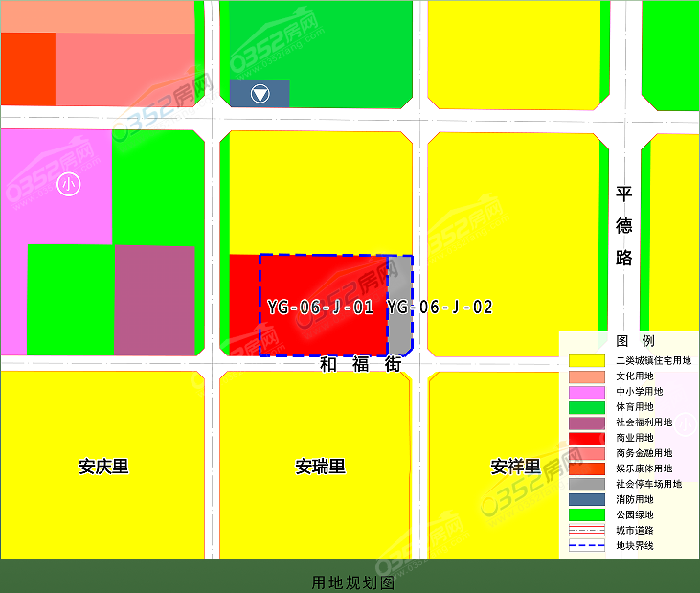The image size is (700, 593).
Task: Click the 用地规划图 title caption
Action: tap(352, 582)
